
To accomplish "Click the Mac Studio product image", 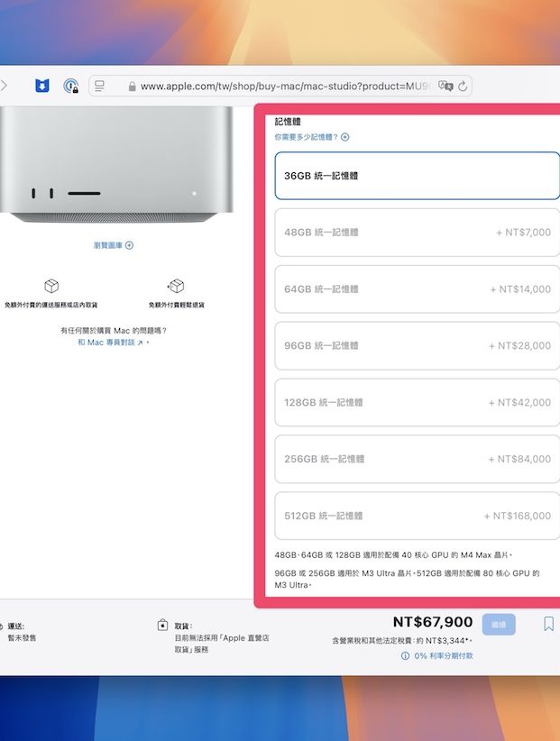I will click(116, 164).
